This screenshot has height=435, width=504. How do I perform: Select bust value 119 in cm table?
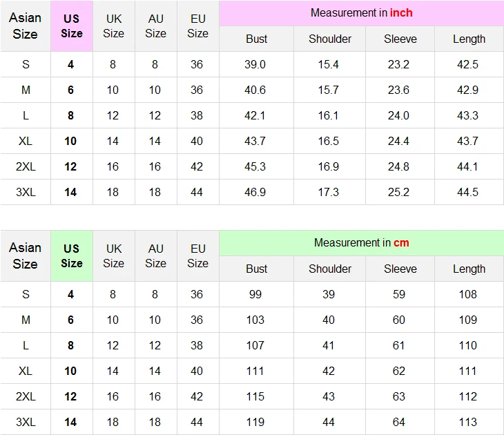pos(255,422)
